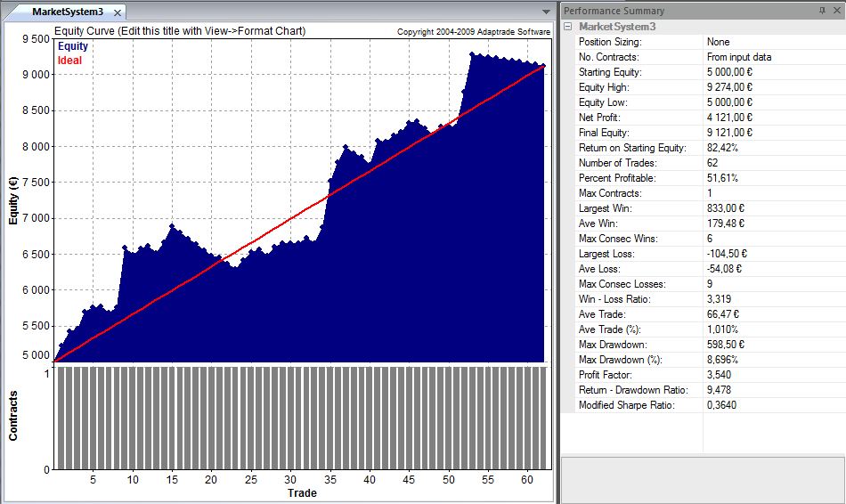This screenshot has height=504, width=846.
Task: Click the Ave Trade (%) value 1,010%
Action: click(x=722, y=329)
